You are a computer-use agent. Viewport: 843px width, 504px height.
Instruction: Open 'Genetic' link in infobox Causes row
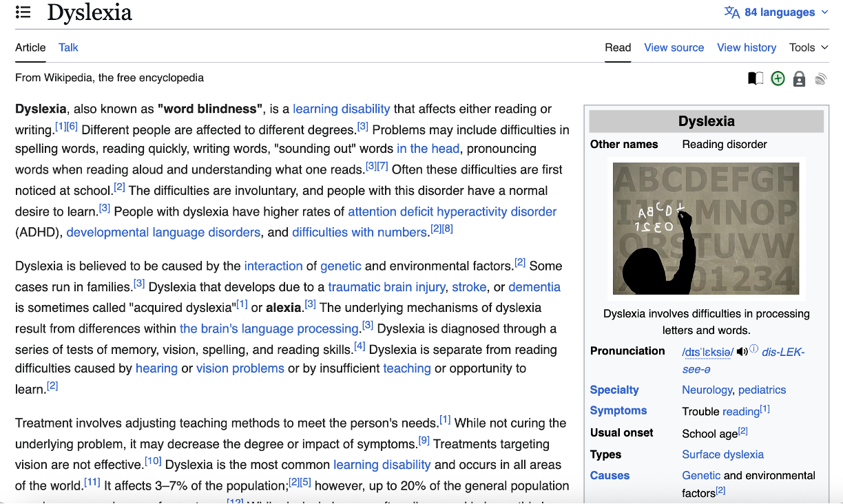(701, 475)
